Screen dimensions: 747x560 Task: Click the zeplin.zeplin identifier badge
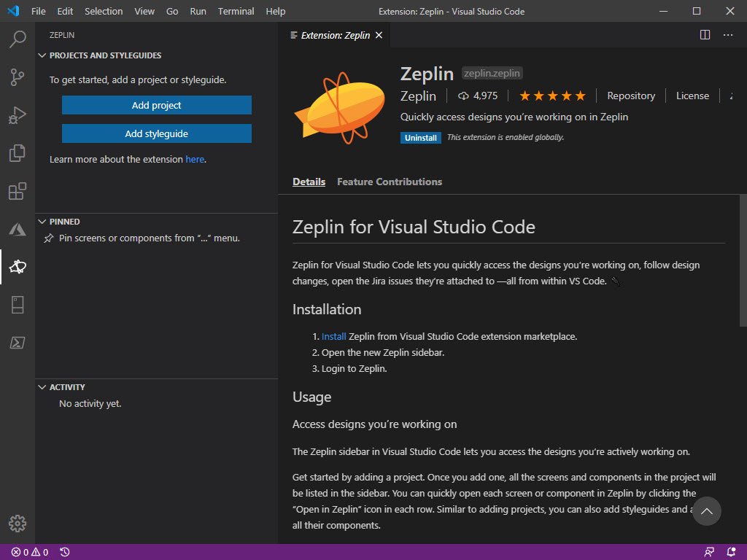click(492, 73)
